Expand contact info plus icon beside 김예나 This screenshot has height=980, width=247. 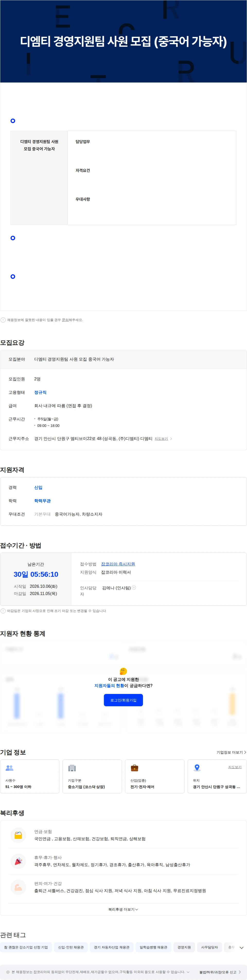click(134, 588)
